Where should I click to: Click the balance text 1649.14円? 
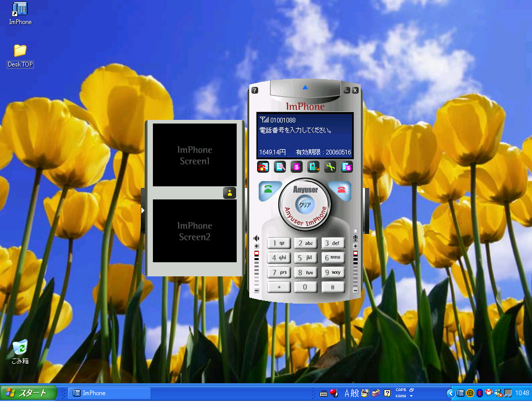point(272,152)
